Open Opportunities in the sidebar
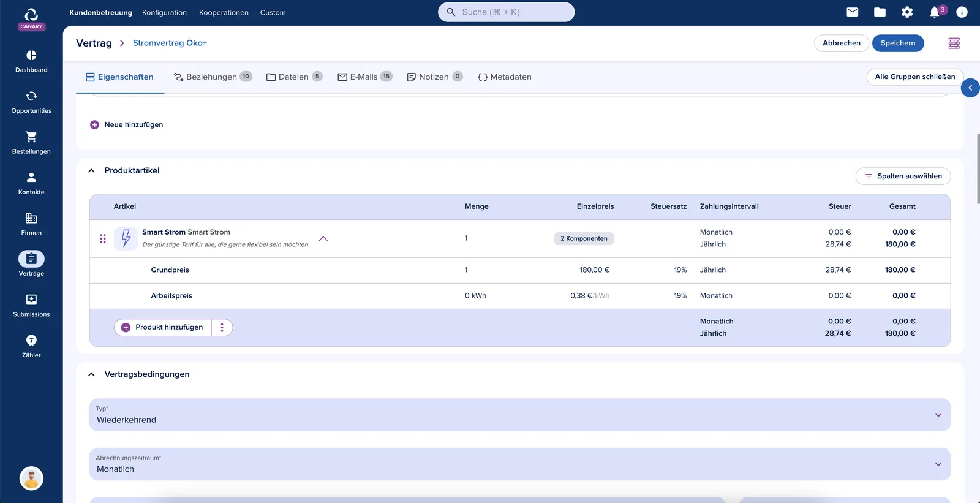This screenshot has width=980, height=503. pos(31,102)
